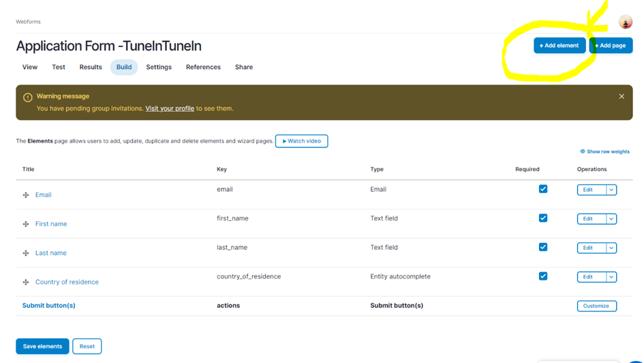Open the View tab

pos(29,67)
